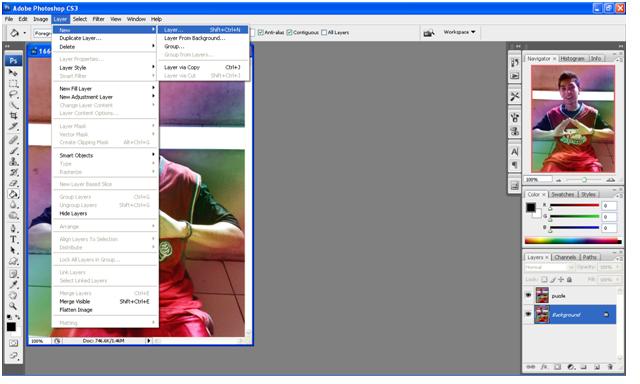Select the Brush tool
The width and height of the screenshot is (640, 384).
13,151
